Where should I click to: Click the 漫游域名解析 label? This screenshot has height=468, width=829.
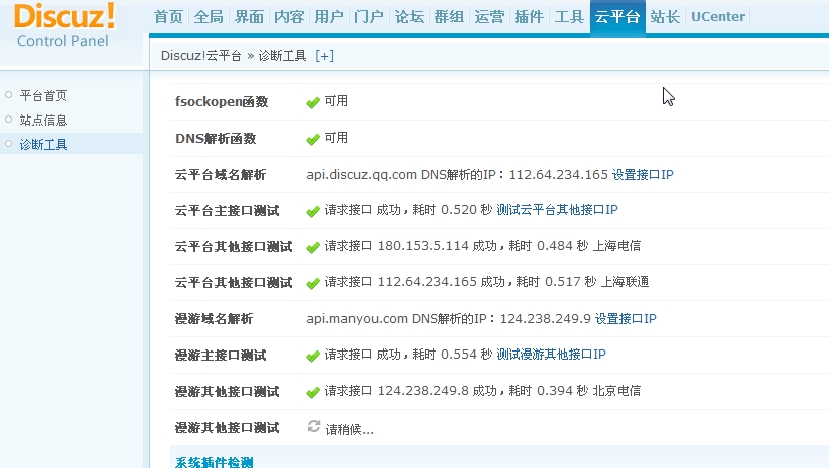(214, 319)
